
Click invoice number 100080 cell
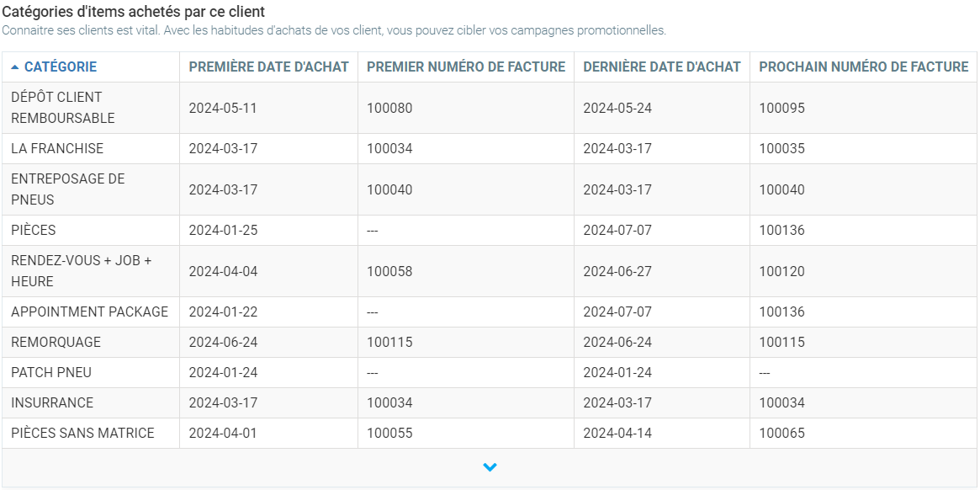tap(389, 109)
